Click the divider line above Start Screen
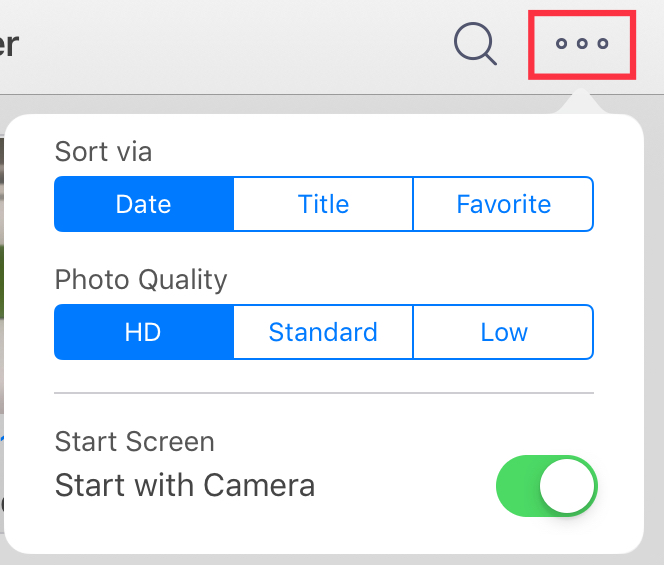The width and height of the screenshot is (664, 565). pos(324,393)
